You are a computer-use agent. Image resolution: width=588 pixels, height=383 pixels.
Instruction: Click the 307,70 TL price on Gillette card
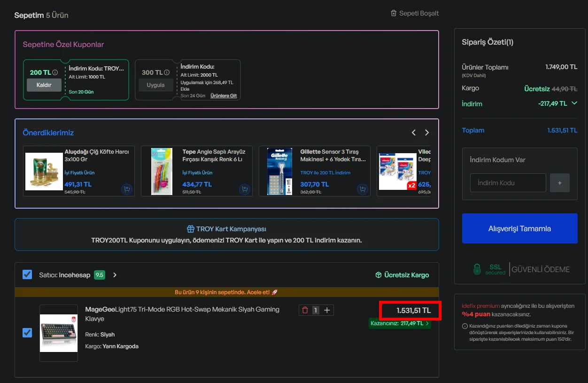[314, 184]
